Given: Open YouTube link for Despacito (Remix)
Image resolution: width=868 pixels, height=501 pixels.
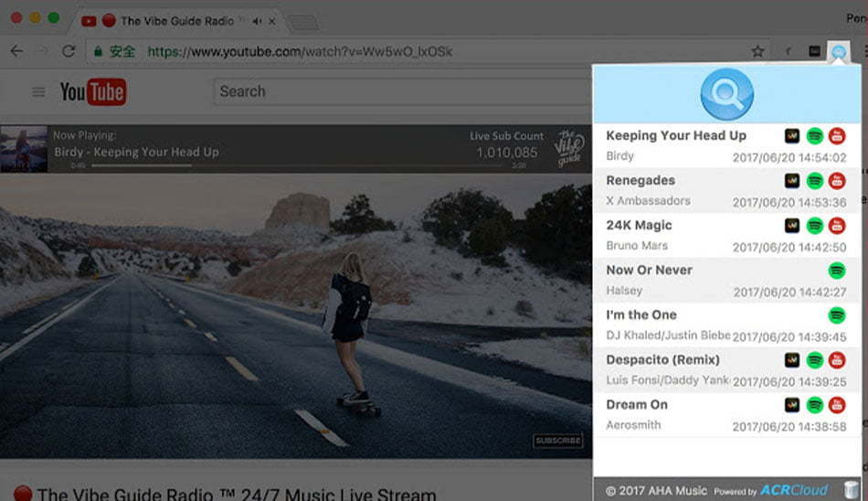Looking at the screenshot, I should coord(837,360).
